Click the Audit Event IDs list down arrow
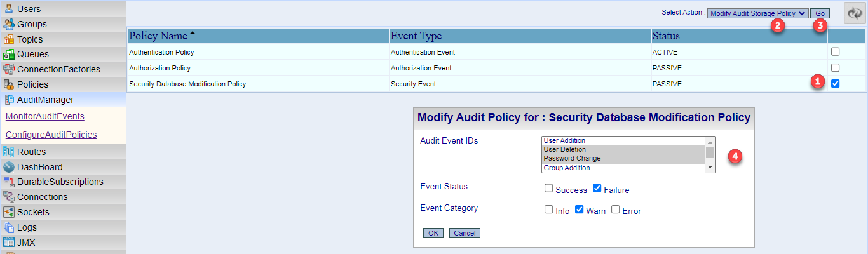The width and height of the screenshot is (868, 254). point(710,168)
